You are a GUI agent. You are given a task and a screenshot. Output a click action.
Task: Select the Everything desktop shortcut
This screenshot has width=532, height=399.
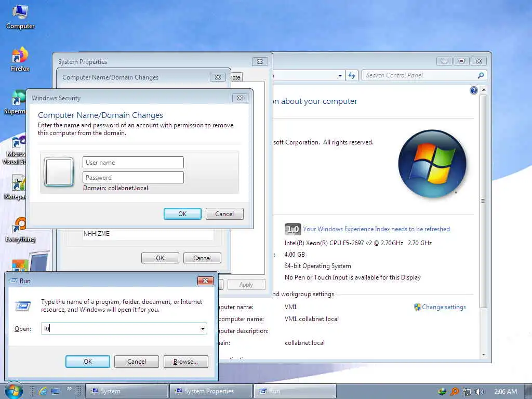tap(20, 230)
